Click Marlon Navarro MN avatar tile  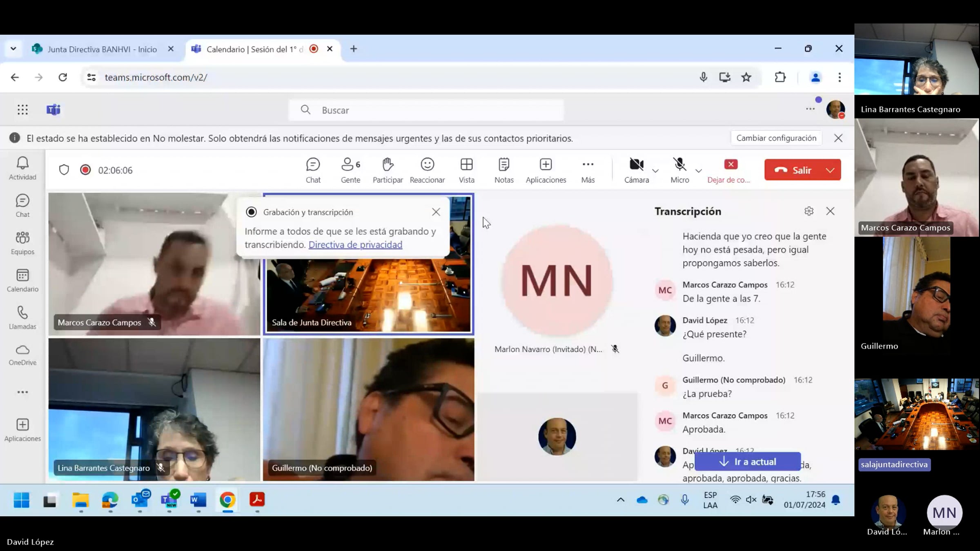click(x=557, y=280)
